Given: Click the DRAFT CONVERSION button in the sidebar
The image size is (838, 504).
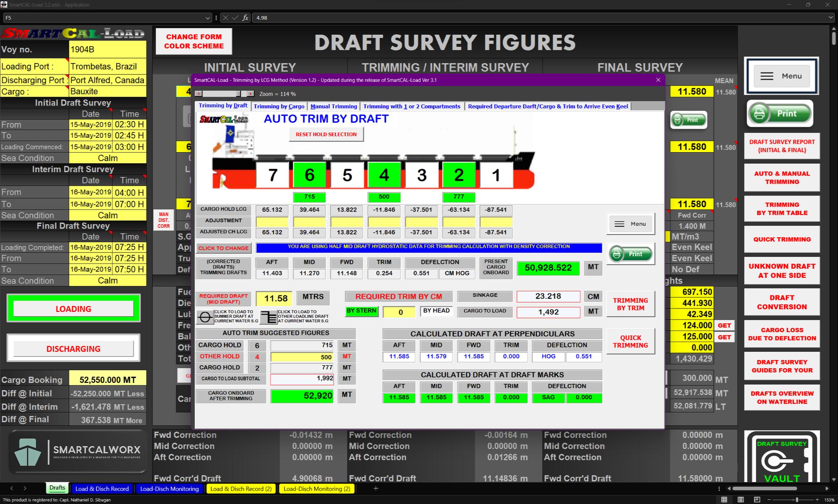Looking at the screenshot, I should (x=782, y=302).
